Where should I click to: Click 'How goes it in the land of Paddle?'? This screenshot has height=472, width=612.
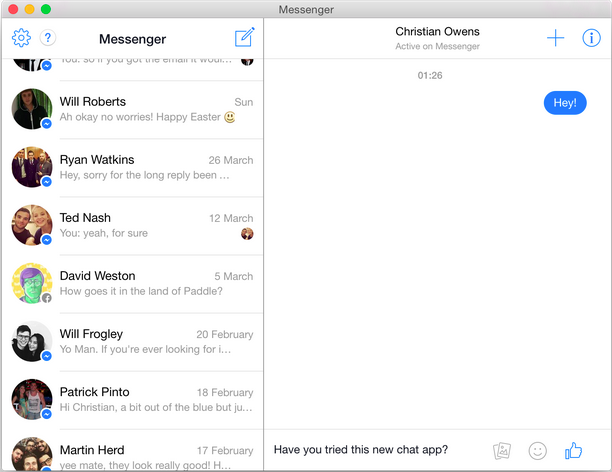pos(141,291)
